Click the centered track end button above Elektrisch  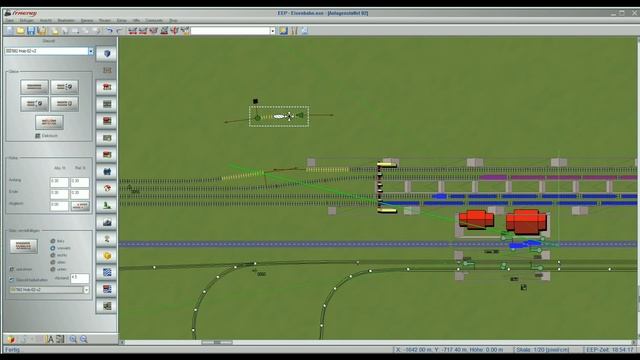[49, 122]
